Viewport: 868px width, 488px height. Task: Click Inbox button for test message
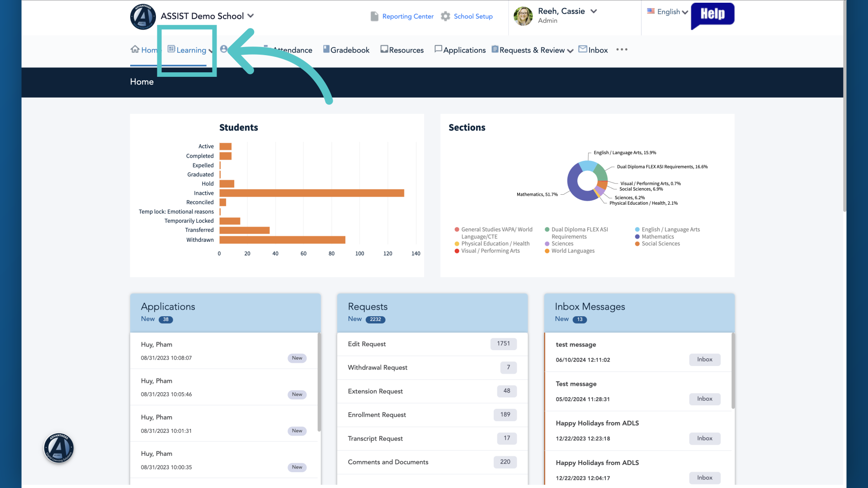(704, 360)
